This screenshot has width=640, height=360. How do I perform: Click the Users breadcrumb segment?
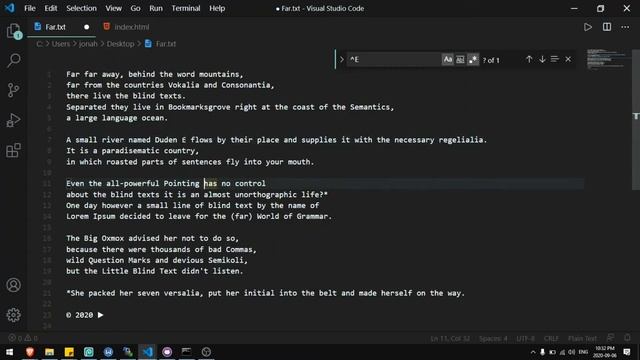(x=61, y=44)
